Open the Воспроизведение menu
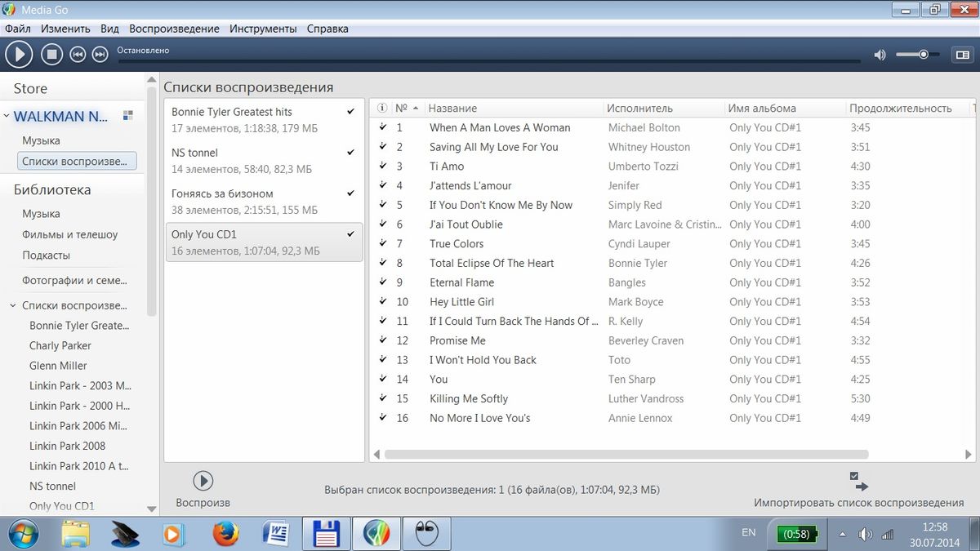 pos(174,29)
